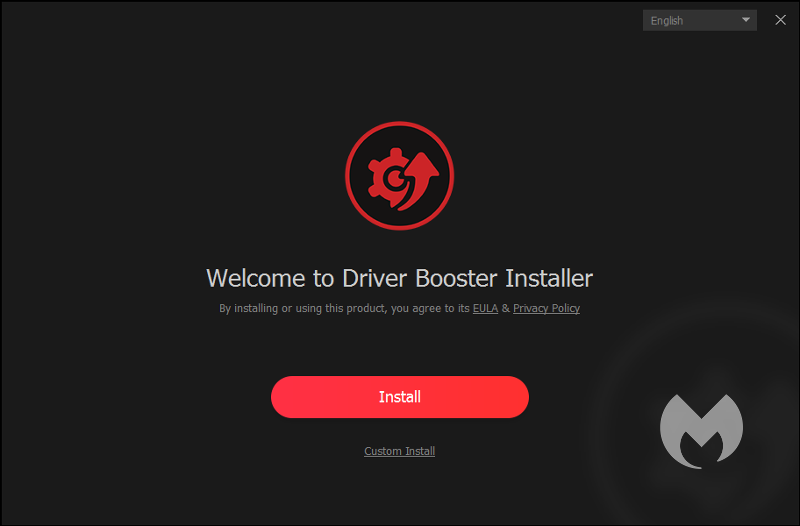Expand the English language dropdown
The width and height of the screenshot is (800, 526).
[x=700, y=20]
